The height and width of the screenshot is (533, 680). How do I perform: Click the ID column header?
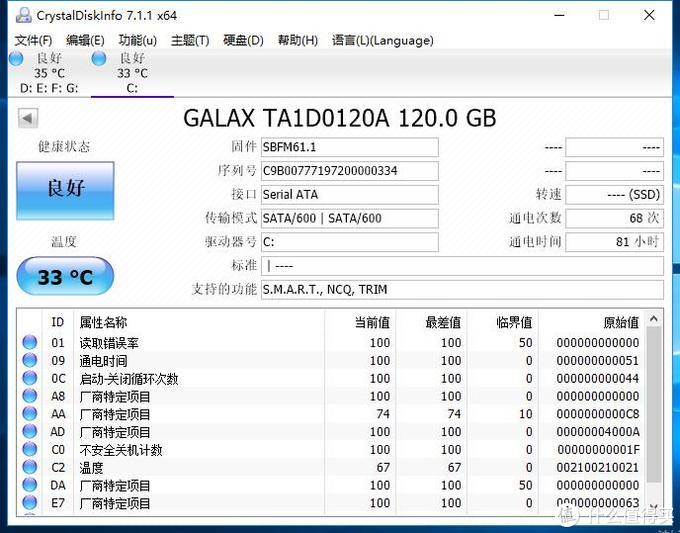(58, 322)
